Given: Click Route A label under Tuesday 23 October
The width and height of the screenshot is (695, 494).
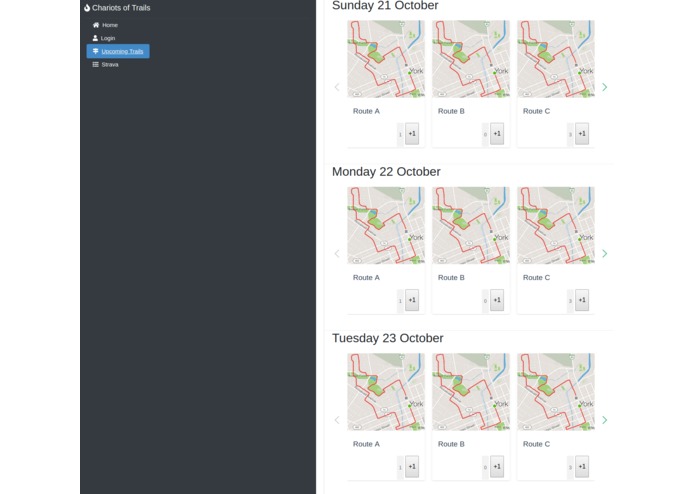Looking at the screenshot, I should coord(366,444).
